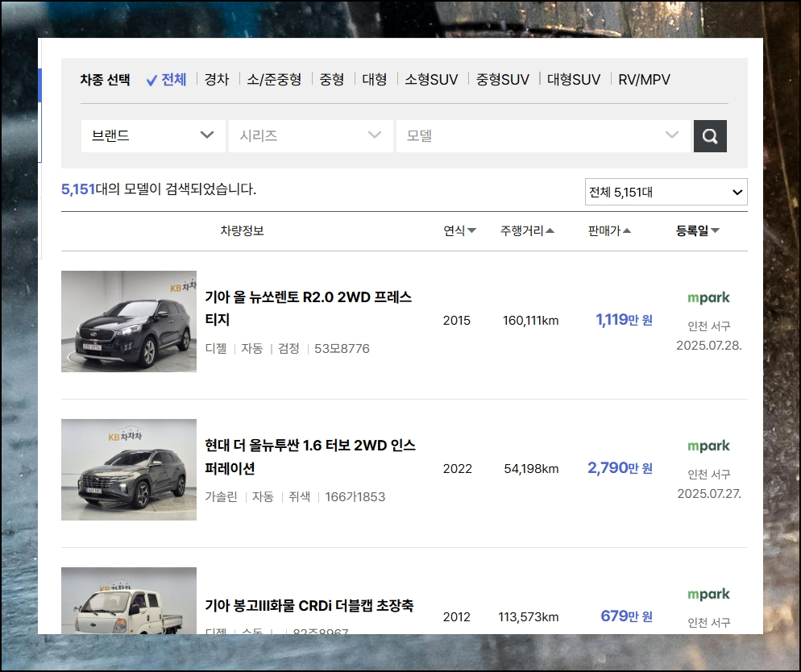Click mpark logo in the Bongo row
The height and width of the screenshot is (672, 801).
(x=708, y=594)
